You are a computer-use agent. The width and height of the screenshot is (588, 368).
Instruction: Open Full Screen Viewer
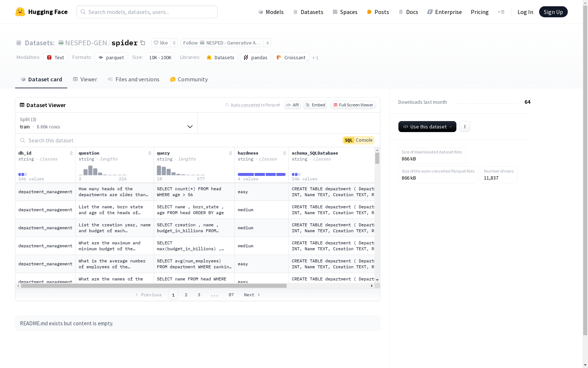353,105
